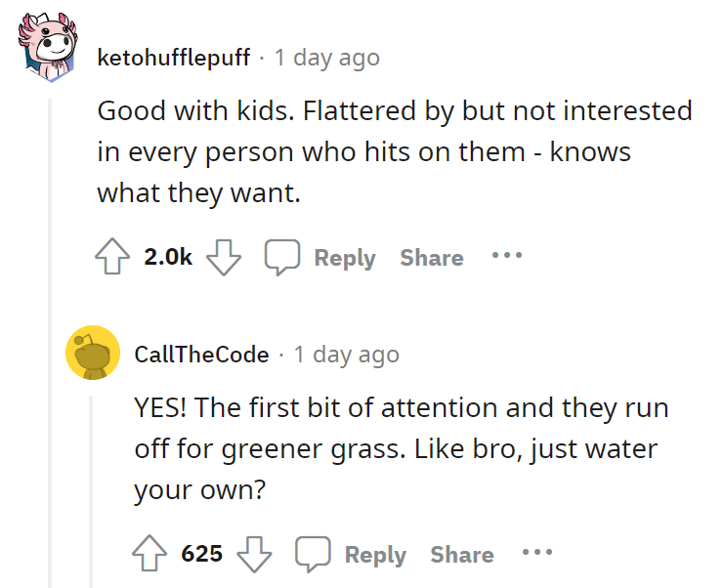Share ketohufflepuff's comment
This screenshot has width=724, height=588.
(432, 258)
